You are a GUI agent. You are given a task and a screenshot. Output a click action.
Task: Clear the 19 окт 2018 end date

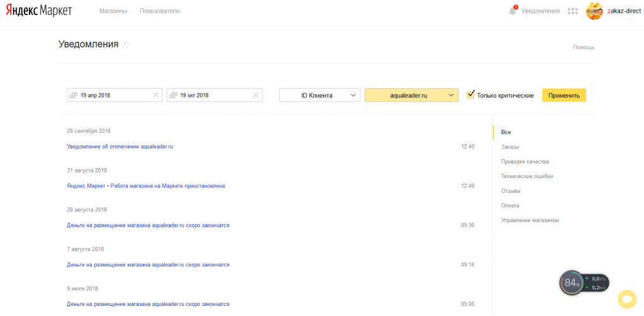tap(255, 95)
